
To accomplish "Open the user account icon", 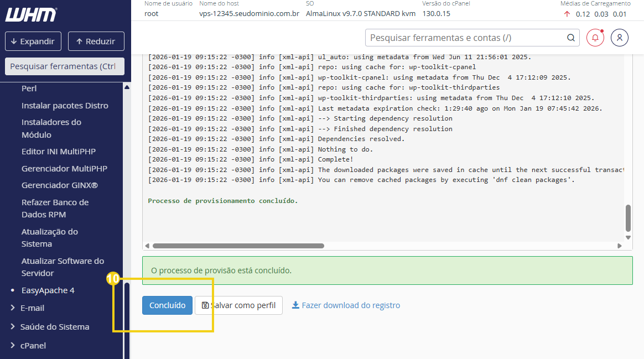I will click(620, 38).
